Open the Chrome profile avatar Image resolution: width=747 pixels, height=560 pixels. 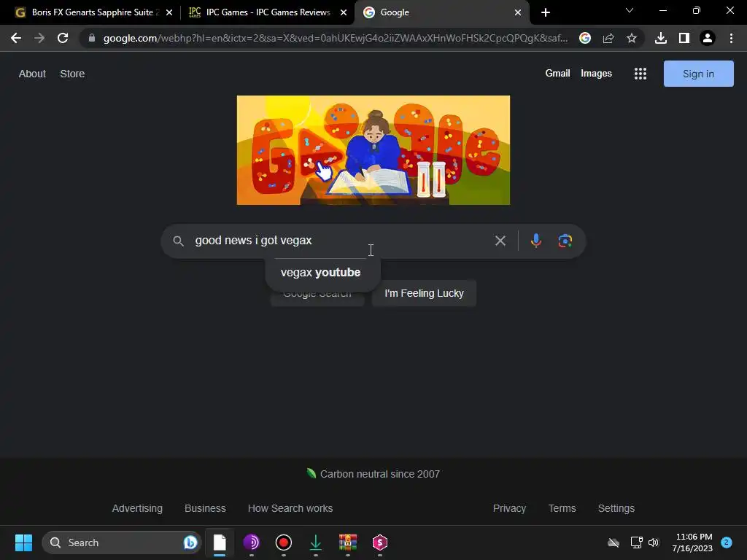708,38
